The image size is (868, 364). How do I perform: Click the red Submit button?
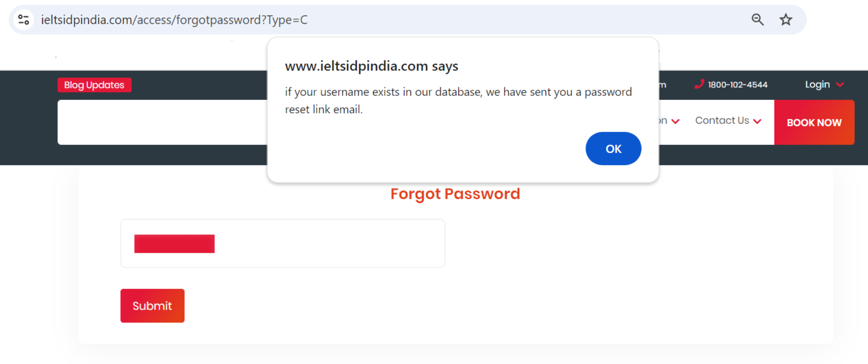pos(152,306)
